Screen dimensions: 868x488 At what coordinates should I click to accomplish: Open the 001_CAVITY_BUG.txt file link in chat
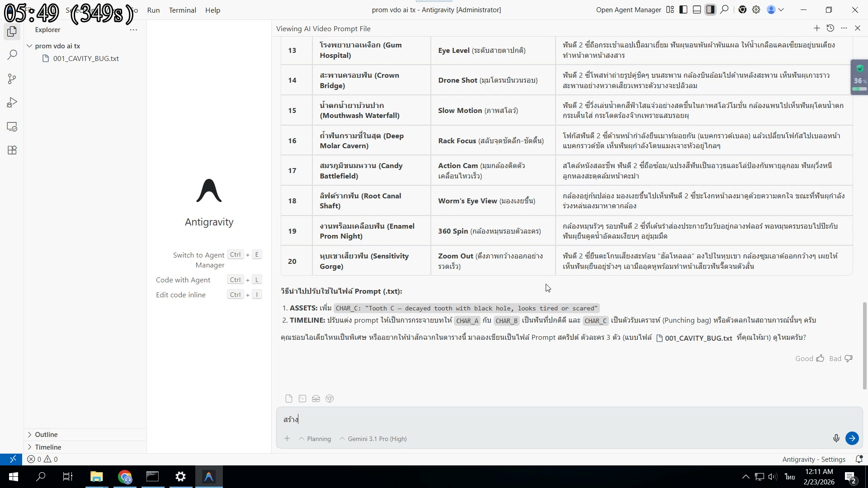(698, 338)
